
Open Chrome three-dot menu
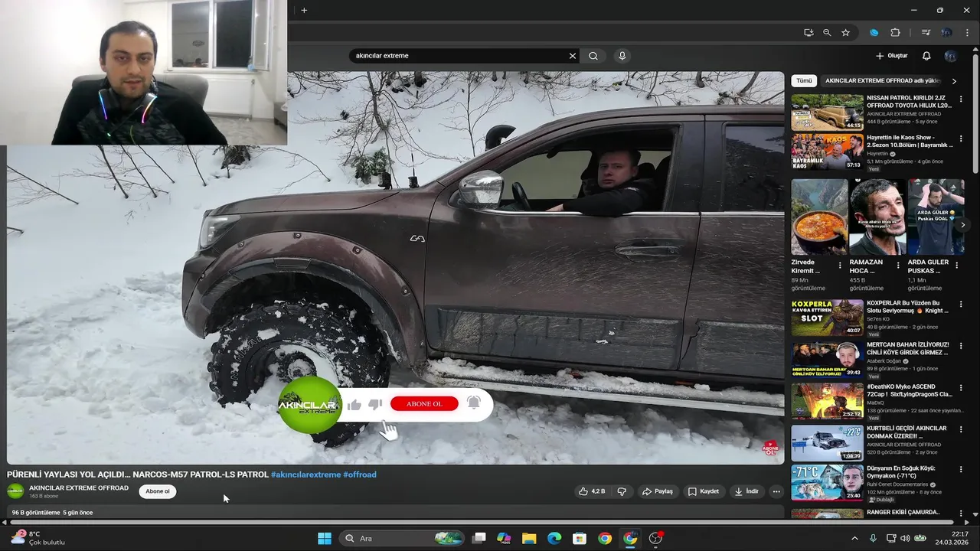[968, 33]
